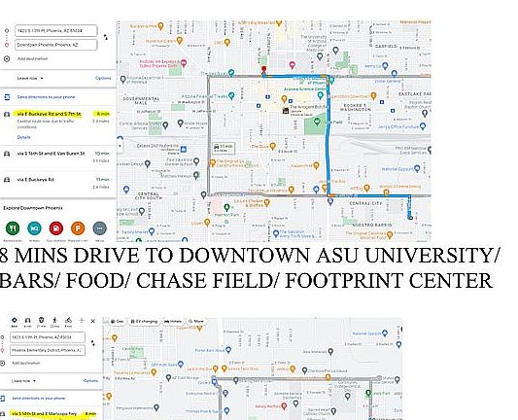Image resolution: width=518 pixels, height=420 pixels.
Task: Click Send directions to your phone, upper panel
Action: [46, 97]
